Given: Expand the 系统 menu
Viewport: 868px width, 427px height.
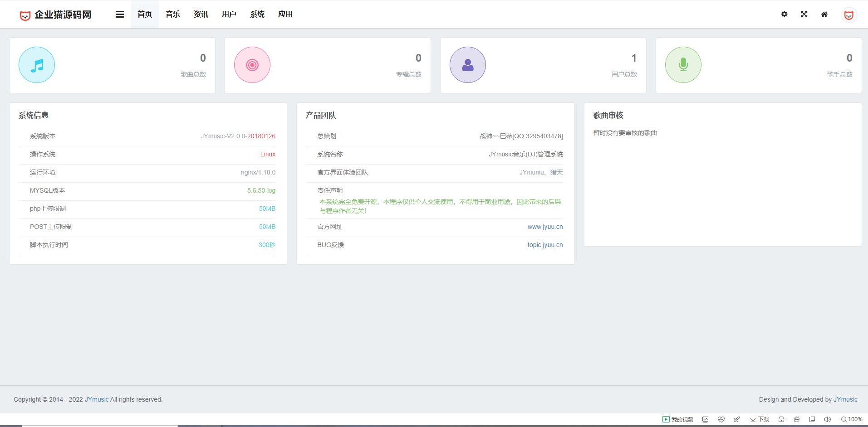Looking at the screenshot, I should pyautogui.click(x=257, y=15).
